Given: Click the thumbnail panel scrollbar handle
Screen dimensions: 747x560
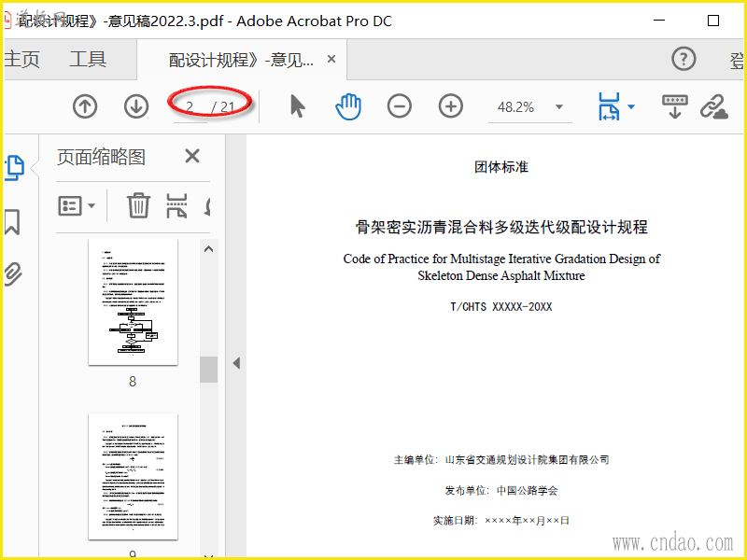Looking at the screenshot, I should tap(208, 369).
